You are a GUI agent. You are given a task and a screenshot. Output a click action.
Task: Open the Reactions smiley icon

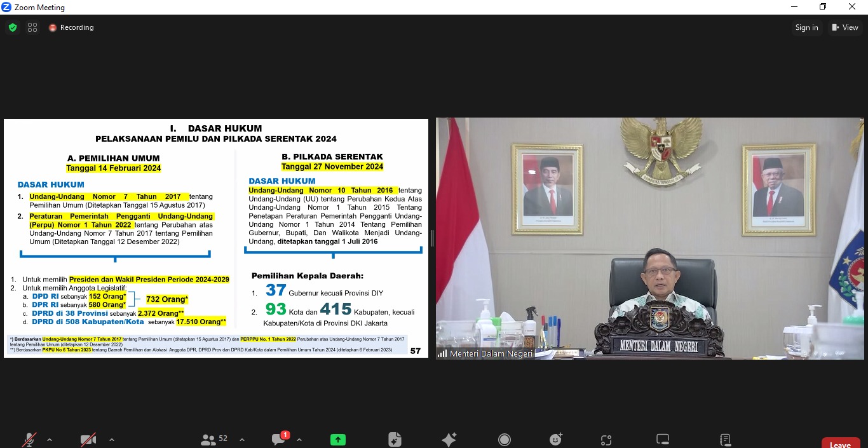tap(556, 439)
